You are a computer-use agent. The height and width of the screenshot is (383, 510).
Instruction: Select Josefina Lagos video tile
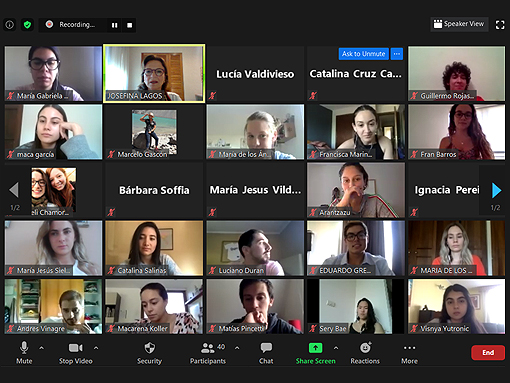click(154, 73)
